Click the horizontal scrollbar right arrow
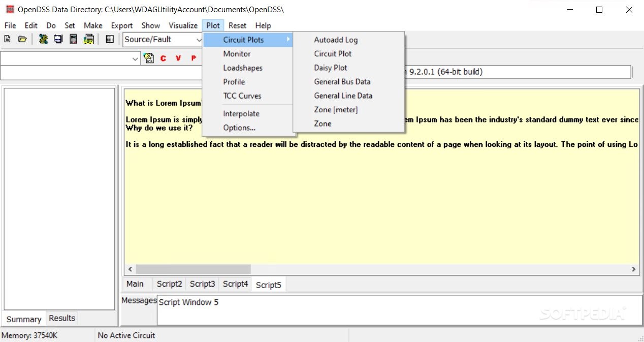The width and height of the screenshot is (644, 342). click(x=633, y=269)
